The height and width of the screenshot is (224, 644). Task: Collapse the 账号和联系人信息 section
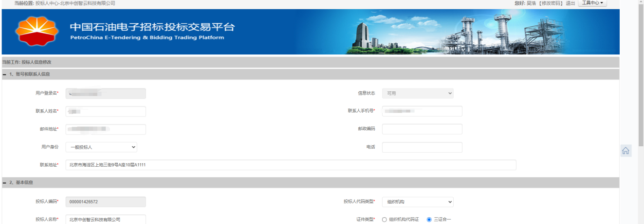click(4, 74)
